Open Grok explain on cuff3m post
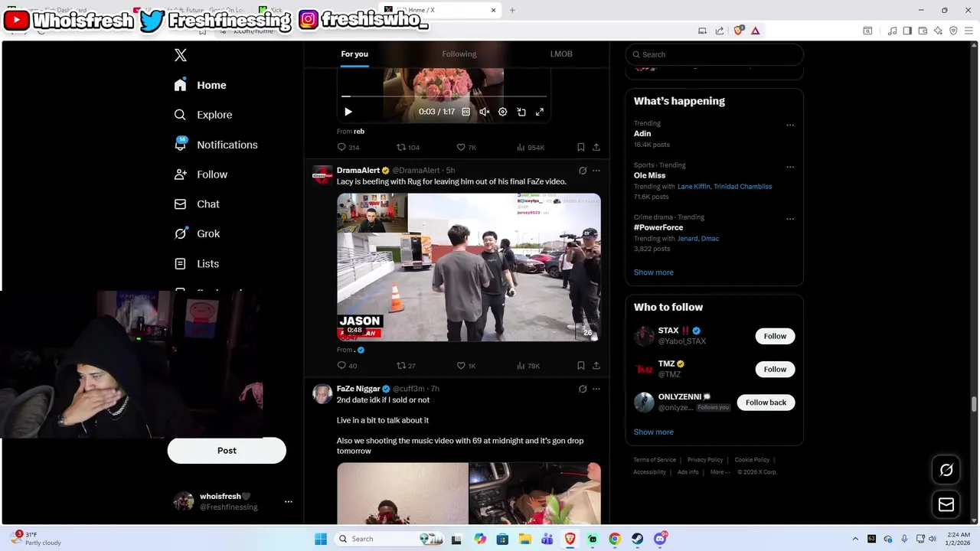The width and height of the screenshot is (980, 551). coord(583,389)
